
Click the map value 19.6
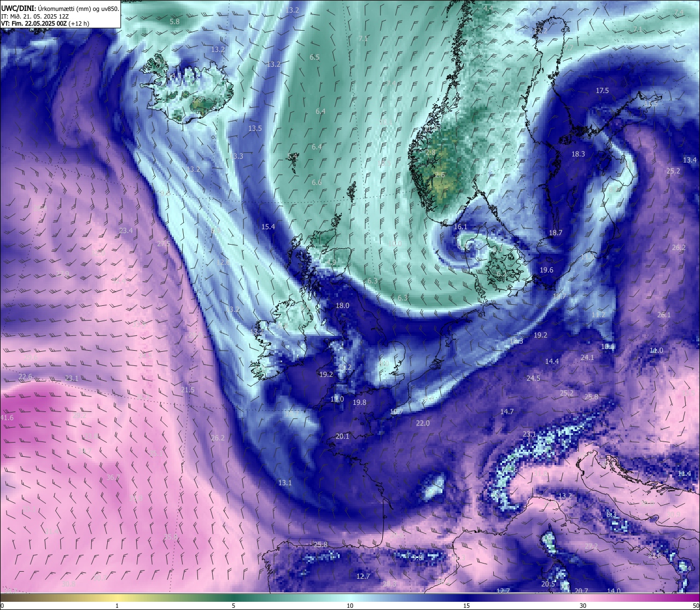pyautogui.click(x=546, y=270)
